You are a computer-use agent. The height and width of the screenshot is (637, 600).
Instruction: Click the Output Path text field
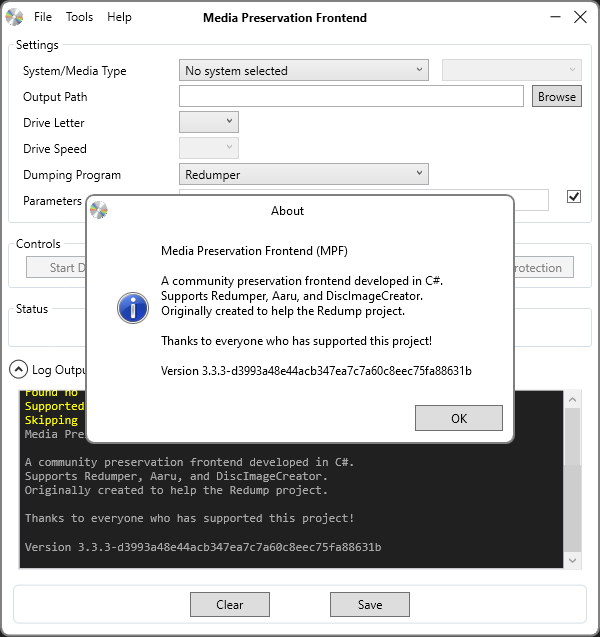[351, 96]
